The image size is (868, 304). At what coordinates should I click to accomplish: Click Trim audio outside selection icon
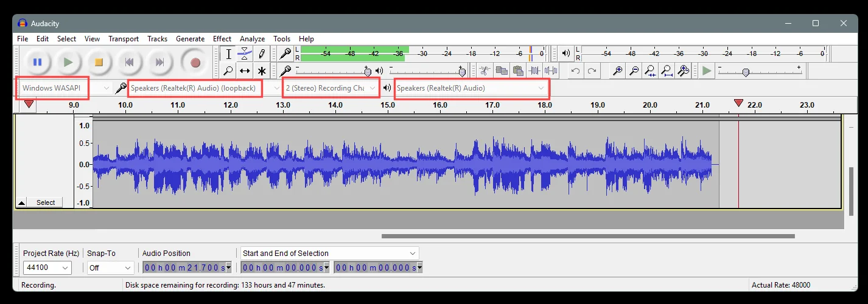[x=534, y=71]
